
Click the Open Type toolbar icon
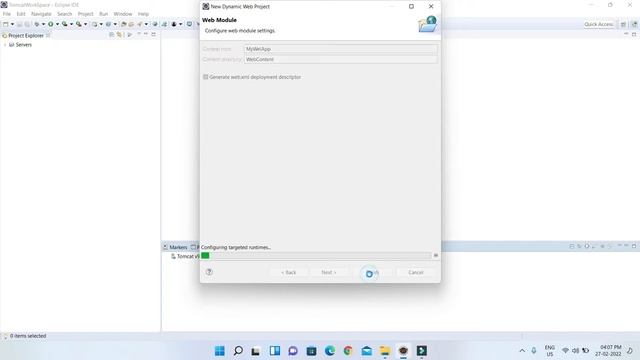coord(124,24)
